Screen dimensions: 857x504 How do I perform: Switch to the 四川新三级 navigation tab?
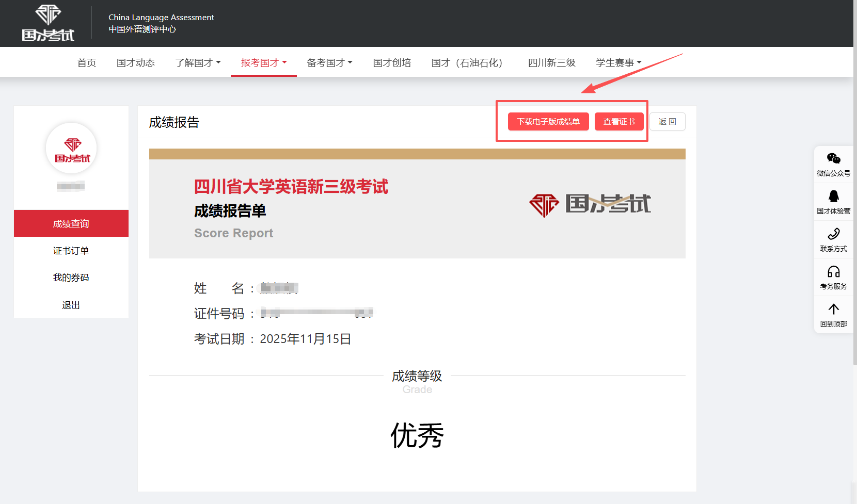(551, 62)
